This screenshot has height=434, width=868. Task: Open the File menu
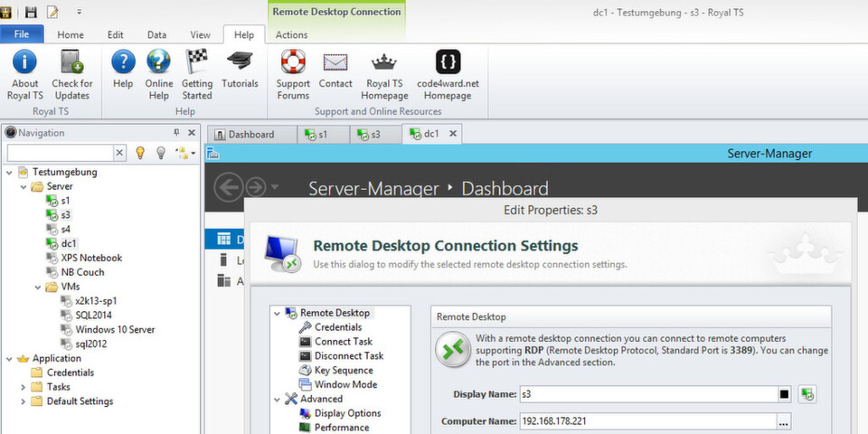[x=22, y=34]
